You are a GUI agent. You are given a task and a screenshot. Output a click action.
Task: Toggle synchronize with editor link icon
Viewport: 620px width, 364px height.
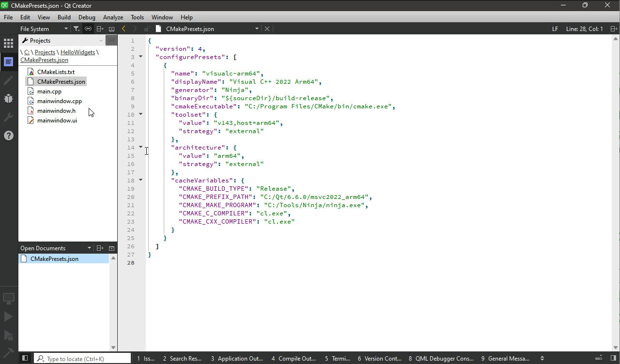pyautogui.click(x=88, y=29)
